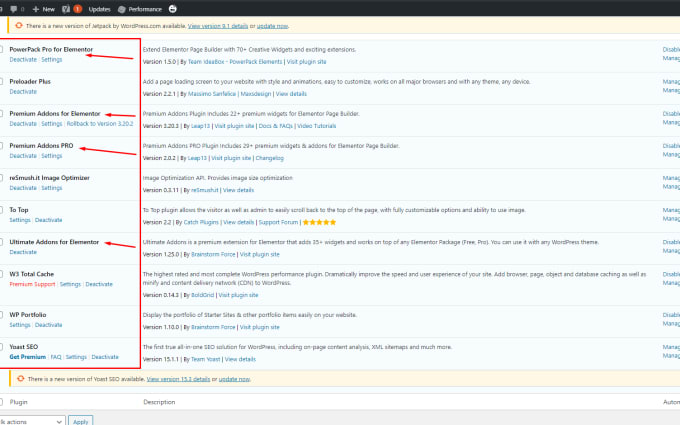
Task: Click the Ultimate Addons for Elementor plugin name
Action: coord(54,242)
